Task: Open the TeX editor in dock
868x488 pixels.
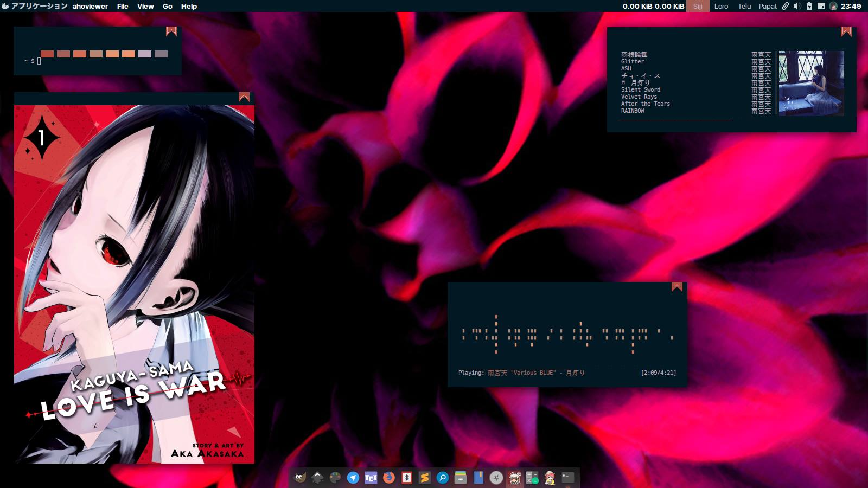Action: coord(371,478)
